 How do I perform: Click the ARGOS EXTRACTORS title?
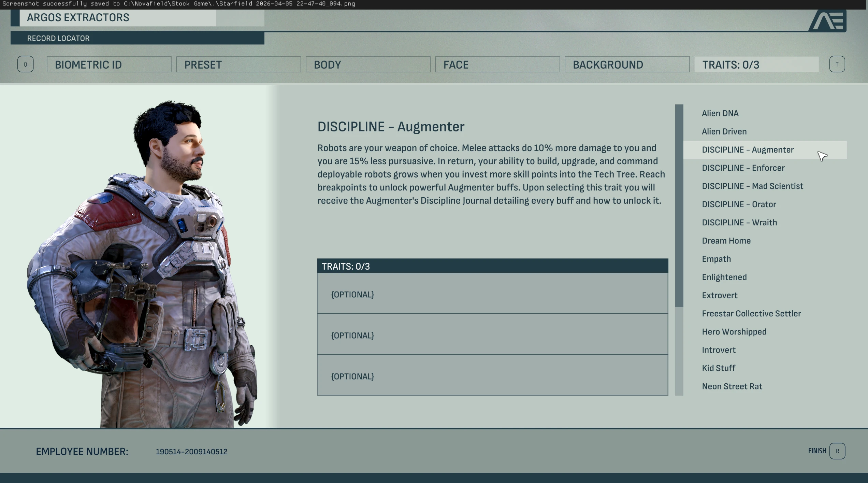[78, 17]
